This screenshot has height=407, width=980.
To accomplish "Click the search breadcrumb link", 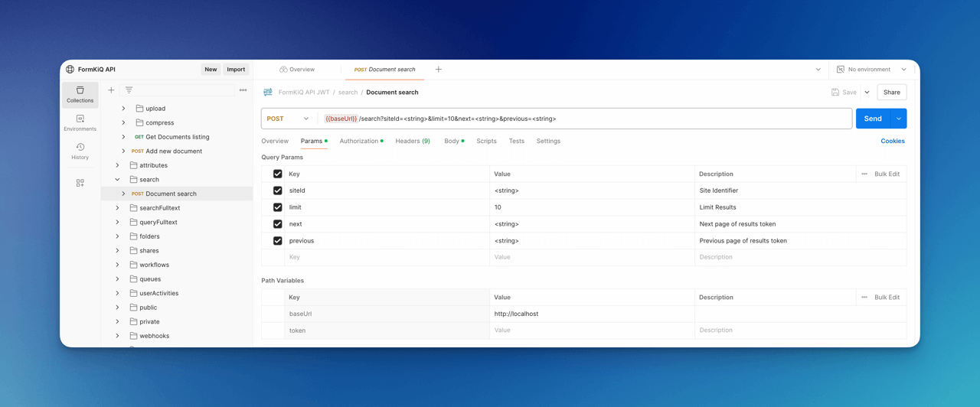I will (348, 93).
